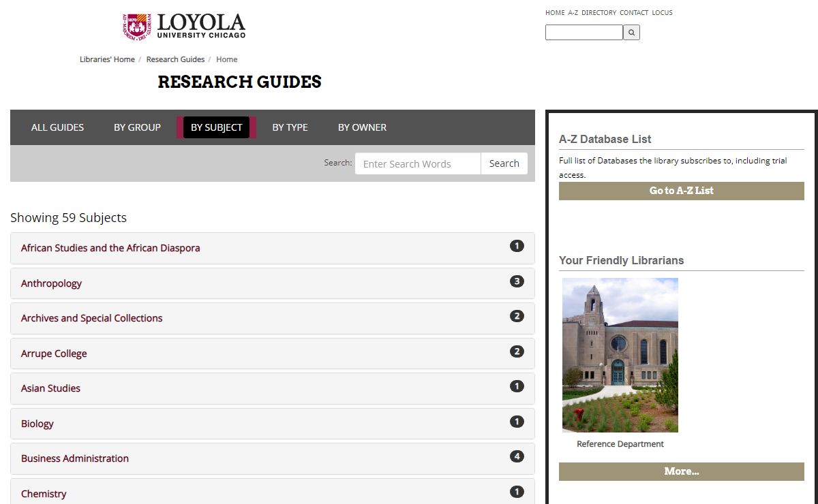Click the count badge beside Business Administration
Image resolution: width=818 pixels, height=504 pixels.
(x=517, y=456)
